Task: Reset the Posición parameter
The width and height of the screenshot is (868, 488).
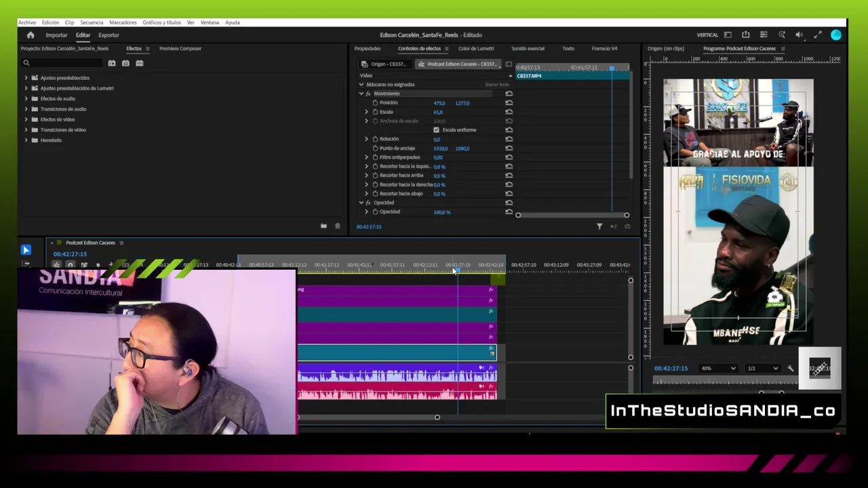Action: (509, 103)
